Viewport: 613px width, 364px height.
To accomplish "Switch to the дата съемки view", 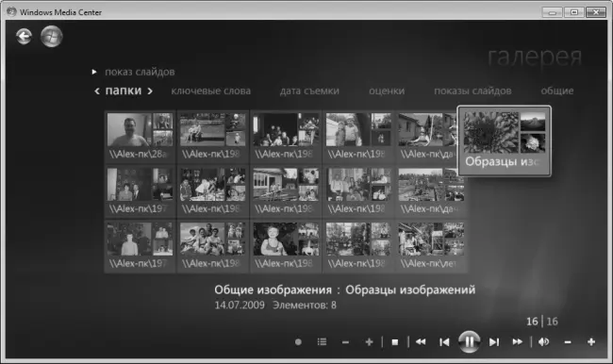I will pyautogui.click(x=309, y=91).
